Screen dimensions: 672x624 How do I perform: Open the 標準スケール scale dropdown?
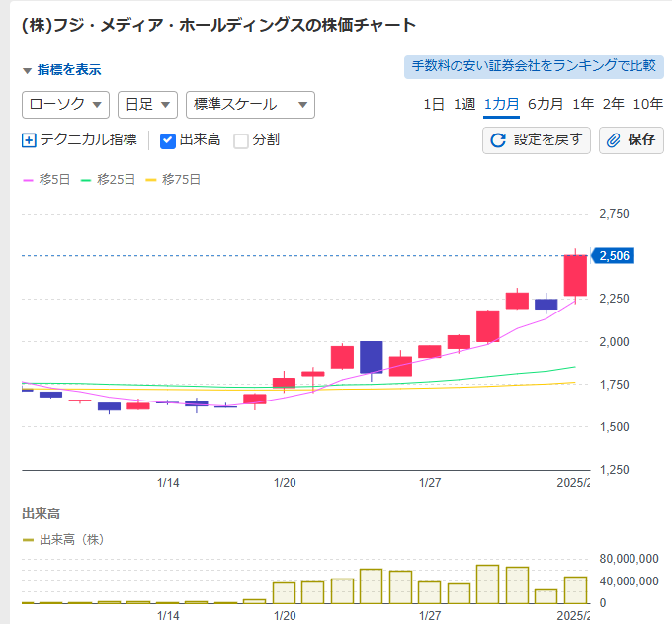point(250,105)
